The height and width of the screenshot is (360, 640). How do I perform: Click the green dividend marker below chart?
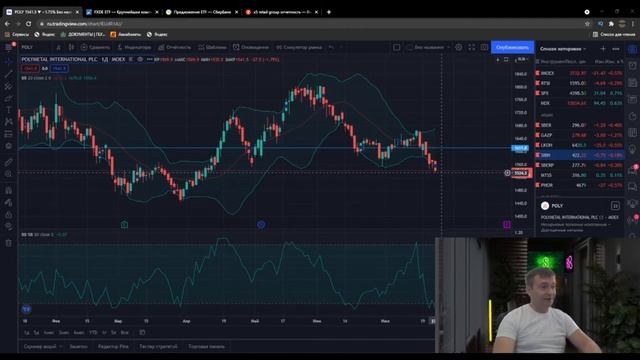coord(124,224)
